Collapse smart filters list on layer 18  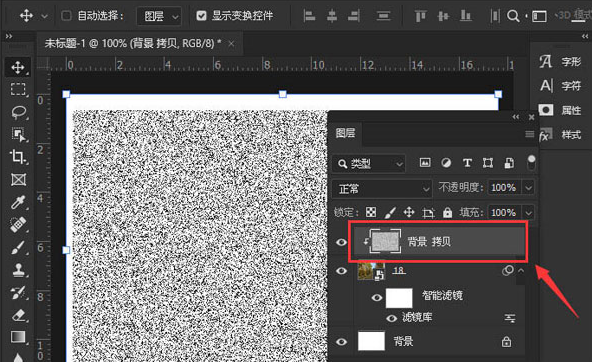pos(521,270)
